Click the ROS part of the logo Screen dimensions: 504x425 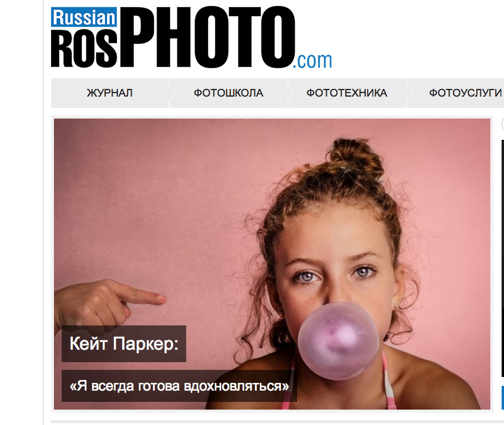(x=84, y=47)
